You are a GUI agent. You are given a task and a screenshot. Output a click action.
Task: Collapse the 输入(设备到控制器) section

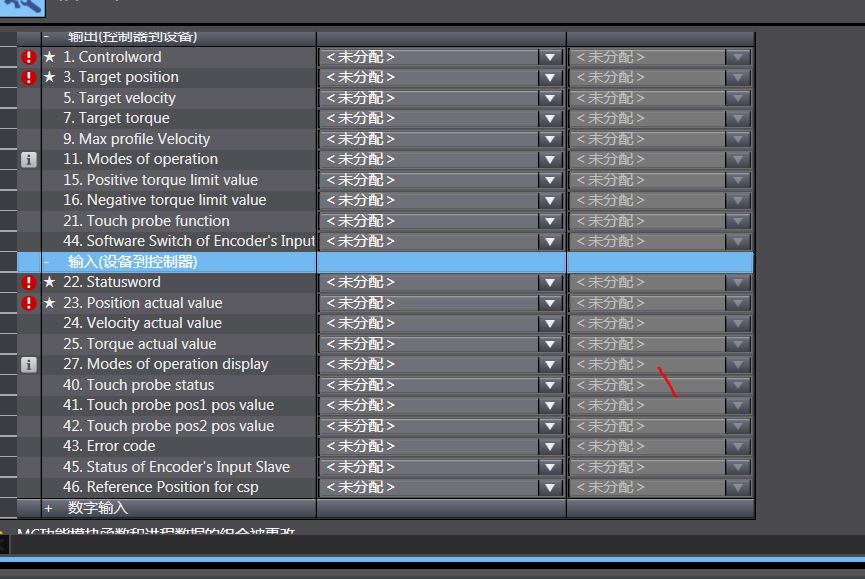(47, 262)
